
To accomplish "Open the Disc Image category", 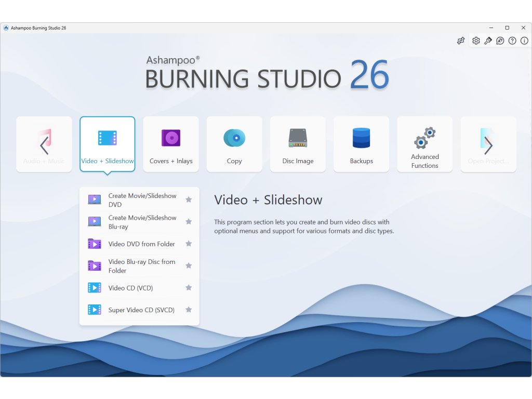I will point(298,144).
